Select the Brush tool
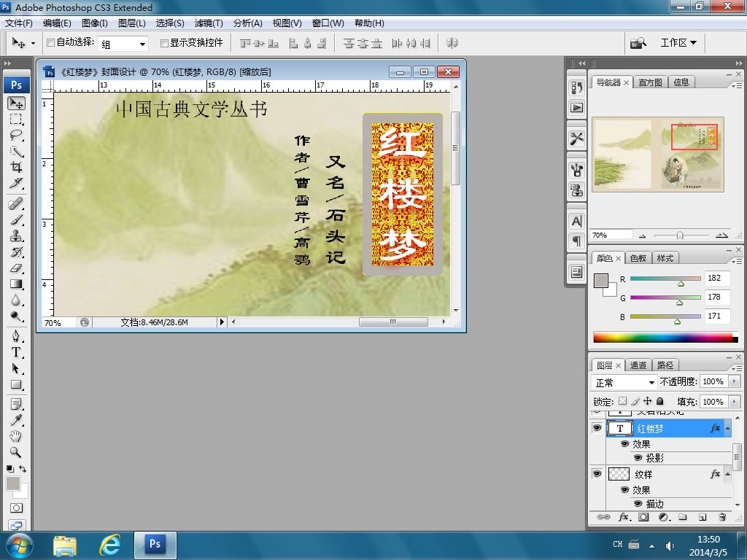Image resolution: width=747 pixels, height=560 pixels. click(x=16, y=220)
